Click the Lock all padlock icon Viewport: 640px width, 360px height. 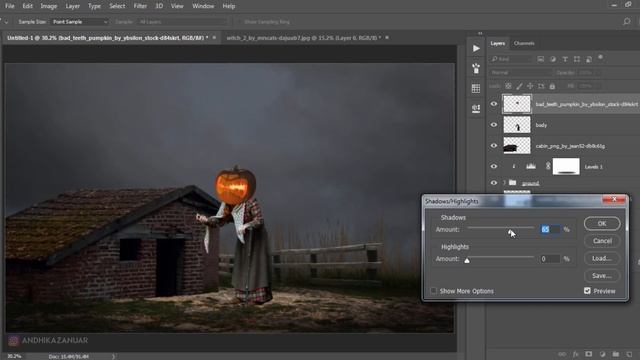(x=552, y=86)
